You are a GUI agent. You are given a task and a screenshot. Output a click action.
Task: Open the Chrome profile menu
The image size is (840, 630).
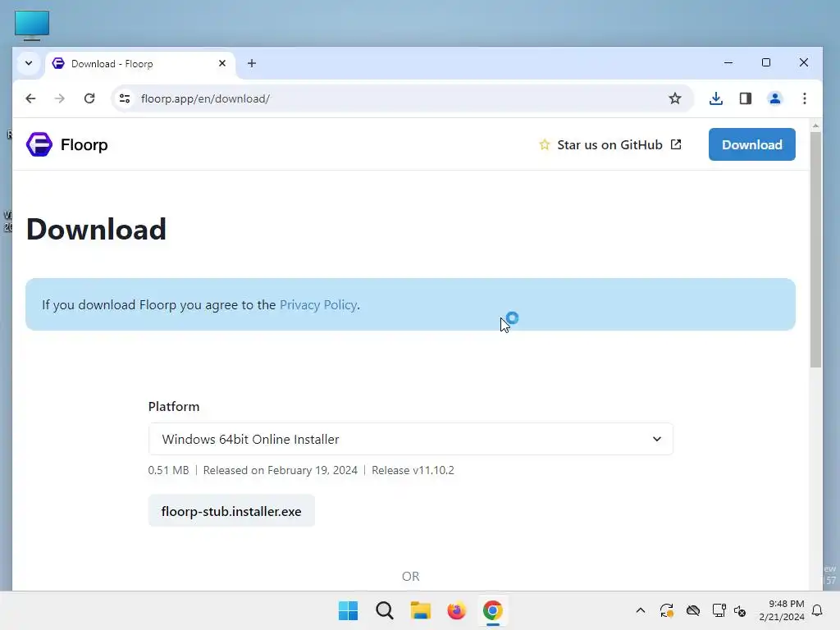(774, 98)
